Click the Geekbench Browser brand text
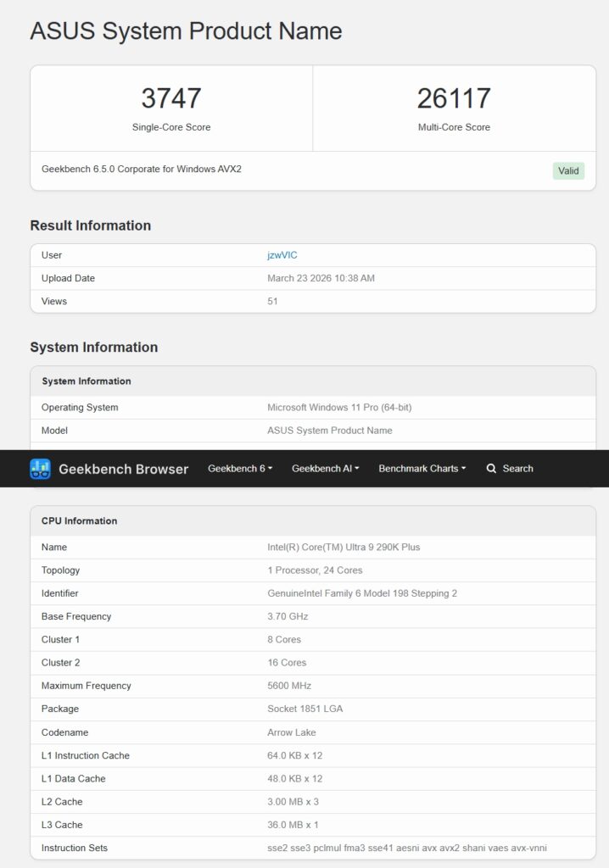609x868 pixels. (123, 469)
